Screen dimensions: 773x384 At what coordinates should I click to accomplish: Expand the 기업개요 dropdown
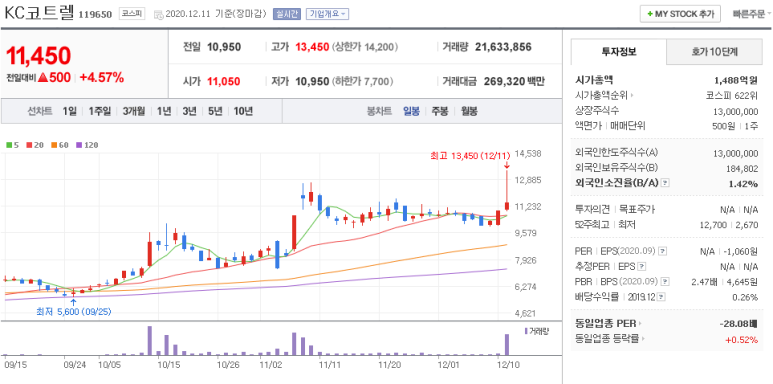point(327,14)
